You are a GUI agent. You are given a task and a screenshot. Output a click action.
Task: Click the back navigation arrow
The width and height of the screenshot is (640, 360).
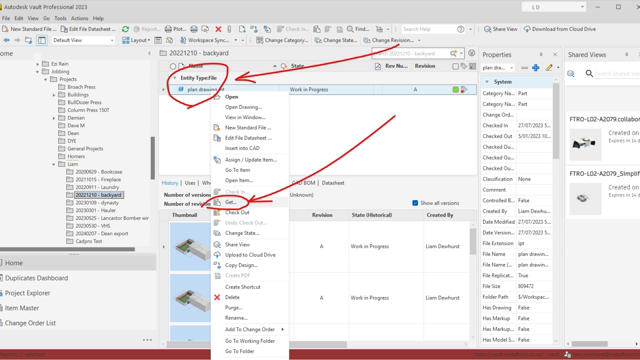point(7,40)
